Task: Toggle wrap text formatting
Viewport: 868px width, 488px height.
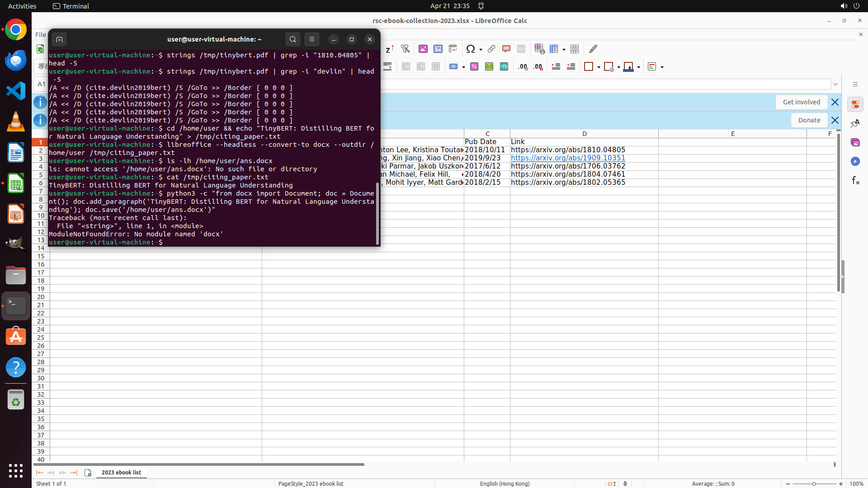Action: (x=387, y=67)
